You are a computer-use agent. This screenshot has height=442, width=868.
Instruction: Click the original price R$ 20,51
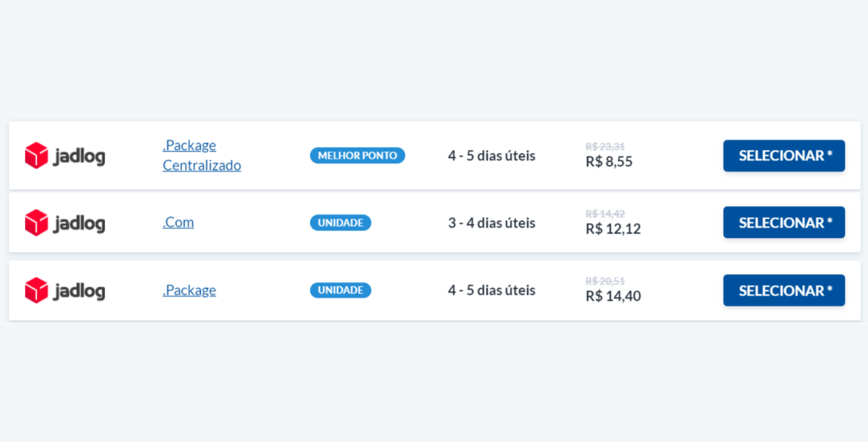coord(604,281)
